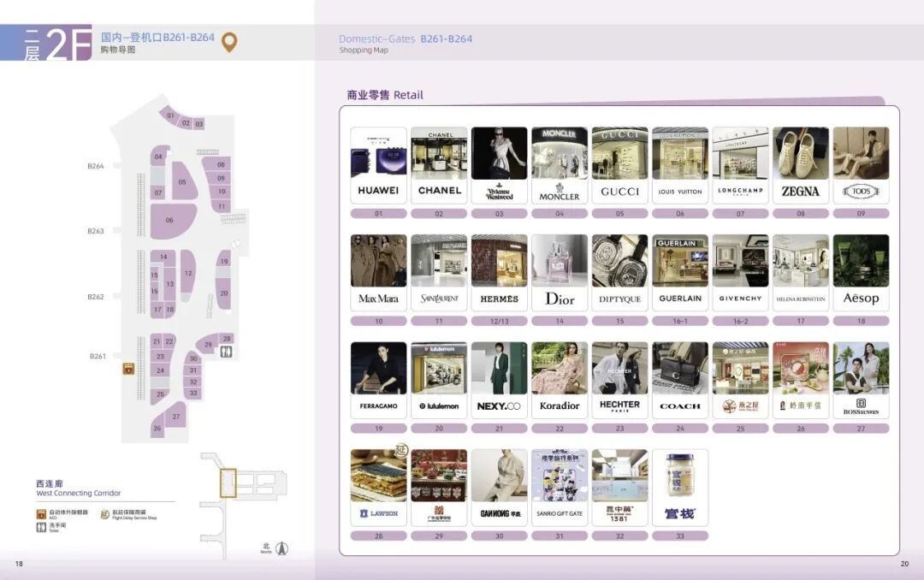The height and width of the screenshot is (580, 924).
Task: Click the HERMÈS store card
Action: [499, 273]
